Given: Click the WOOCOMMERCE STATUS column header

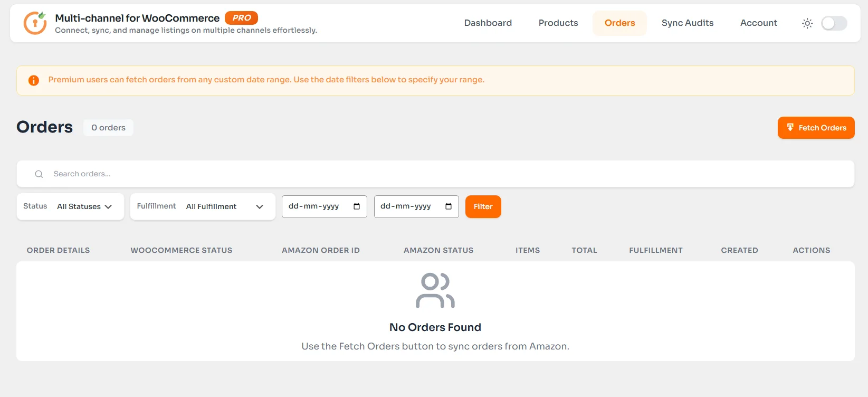Looking at the screenshot, I should coord(182,250).
